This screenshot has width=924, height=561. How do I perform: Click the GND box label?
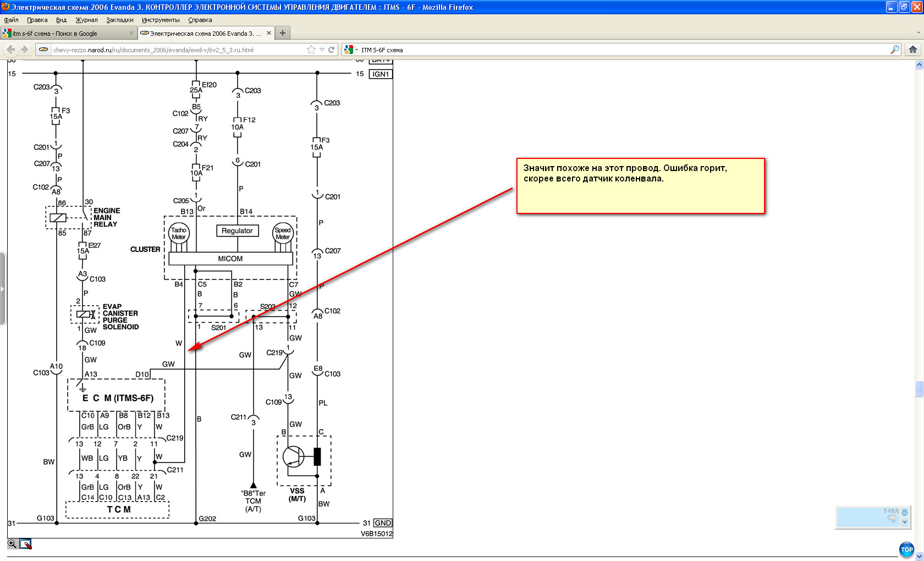click(x=383, y=523)
